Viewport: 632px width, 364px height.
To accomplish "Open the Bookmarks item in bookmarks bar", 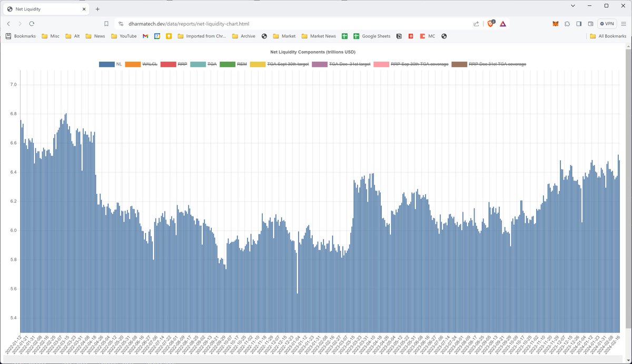I will tap(19, 36).
